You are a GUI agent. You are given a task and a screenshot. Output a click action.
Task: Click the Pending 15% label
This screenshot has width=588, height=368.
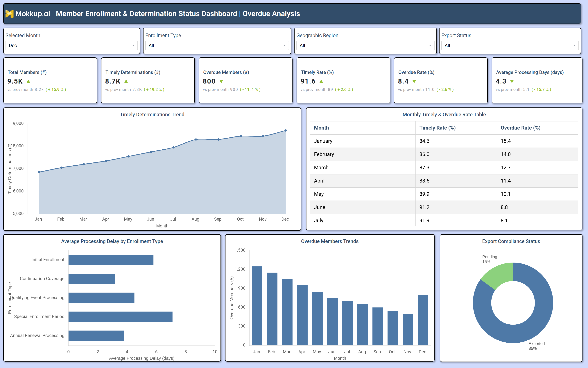point(489,259)
